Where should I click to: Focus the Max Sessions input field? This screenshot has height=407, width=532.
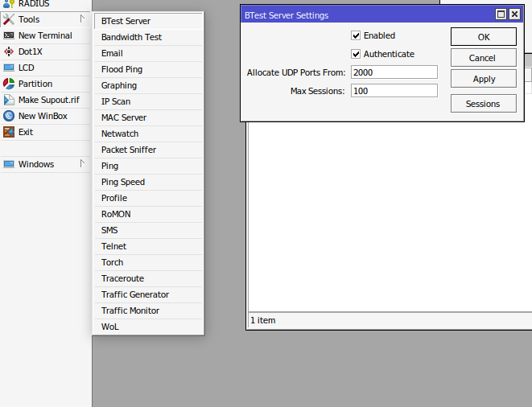coord(394,91)
